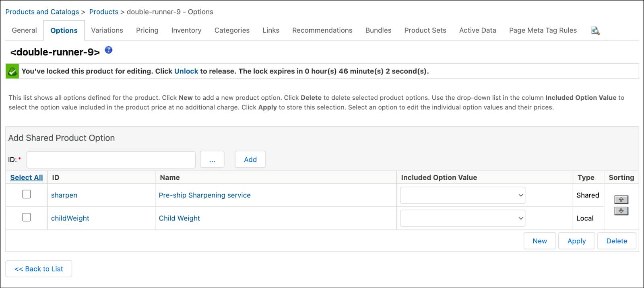Click the Select All link
The image size is (644, 288).
pyautogui.click(x=27, y=177)
